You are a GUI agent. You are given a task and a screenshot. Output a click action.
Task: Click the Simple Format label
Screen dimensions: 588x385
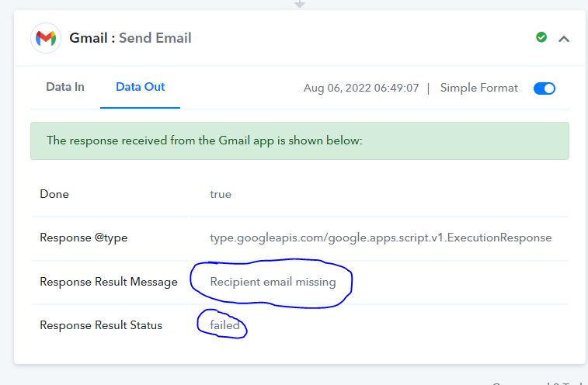coord(479,88)
